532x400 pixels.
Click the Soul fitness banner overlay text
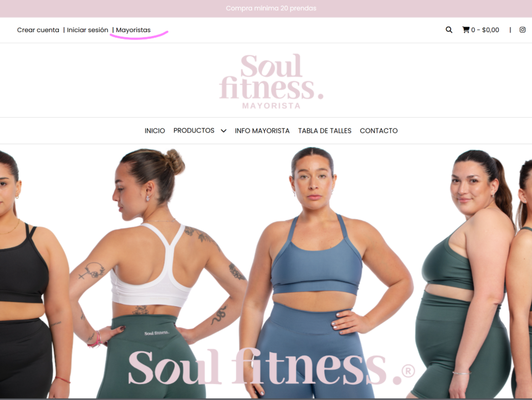272,367
